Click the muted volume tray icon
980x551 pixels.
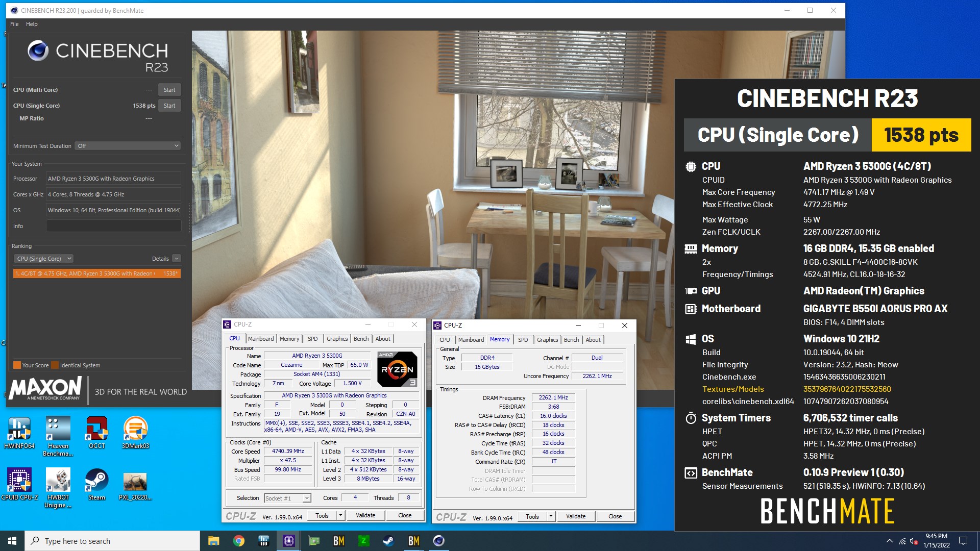coord(914,541)
